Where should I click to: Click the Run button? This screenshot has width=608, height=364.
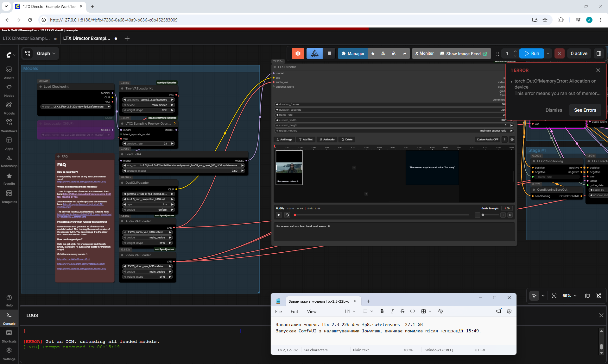(x=532, y=53)
